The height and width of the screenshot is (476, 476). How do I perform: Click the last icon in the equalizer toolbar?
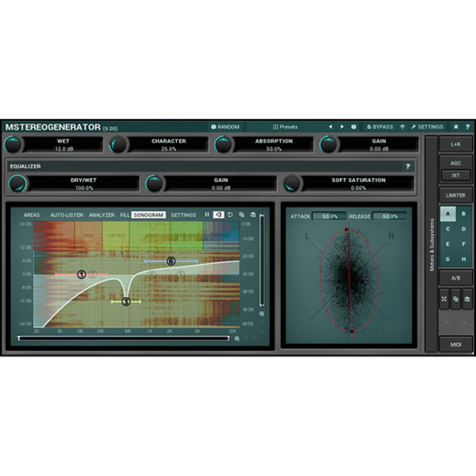pyautogui.click(x=253, y=215)
